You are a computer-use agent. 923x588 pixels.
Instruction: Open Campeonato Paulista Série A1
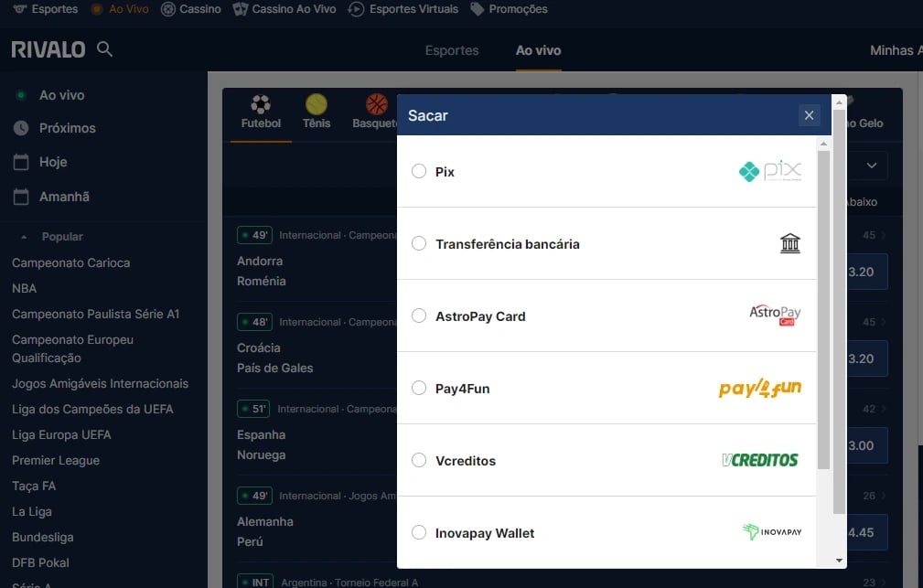point(95,315)
